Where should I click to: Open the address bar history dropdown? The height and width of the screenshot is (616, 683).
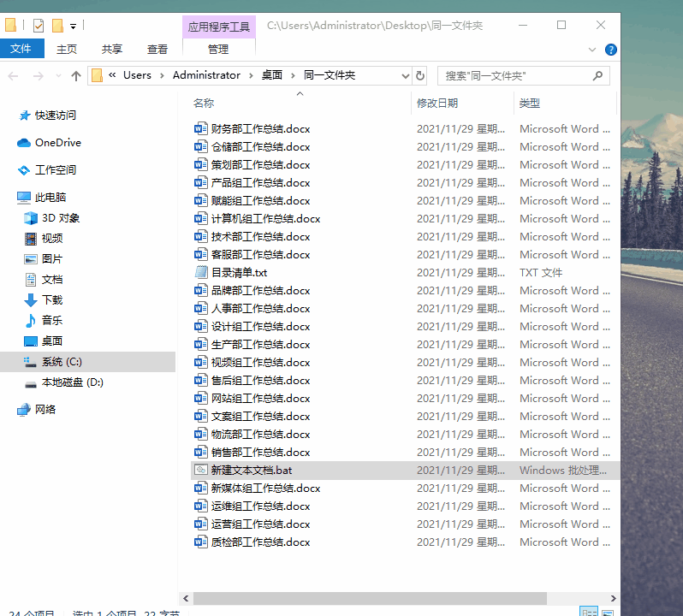[x=406, y=76]
